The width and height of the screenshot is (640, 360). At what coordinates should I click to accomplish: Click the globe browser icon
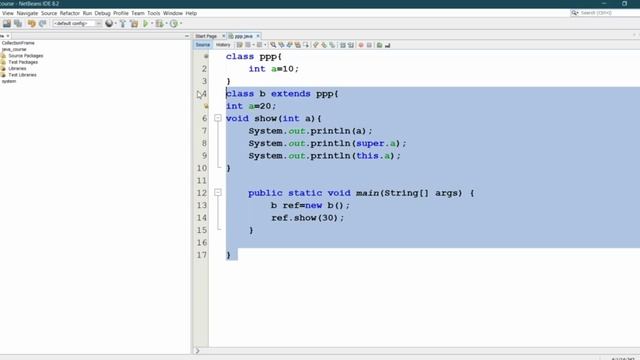[x=109, y=24]
